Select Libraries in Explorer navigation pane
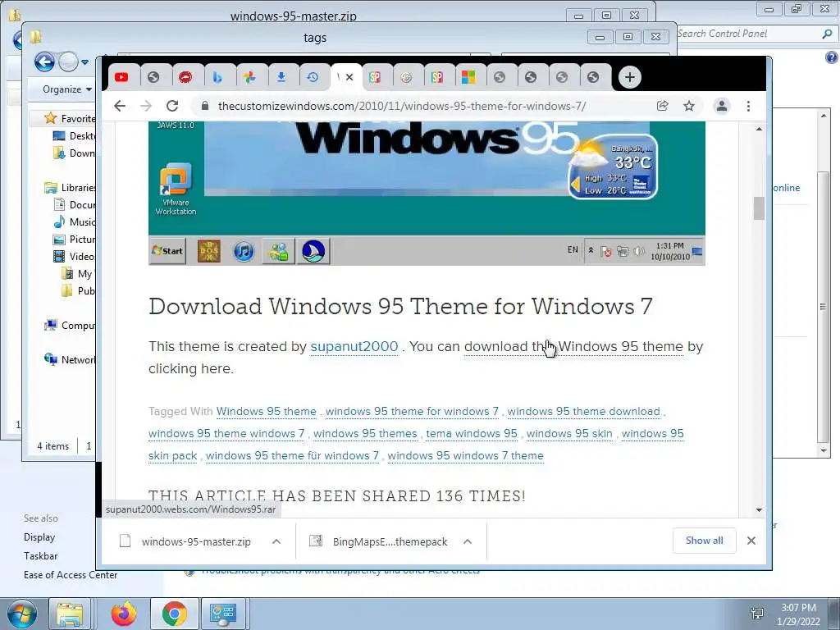Viewport: 840px width, 630px height. tap(71, 188)
